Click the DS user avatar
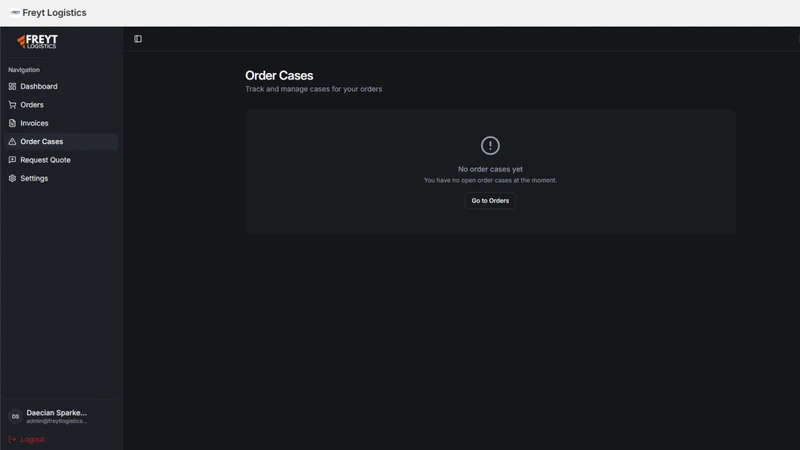Screen dimensions: 800x450 coord(15,416)
